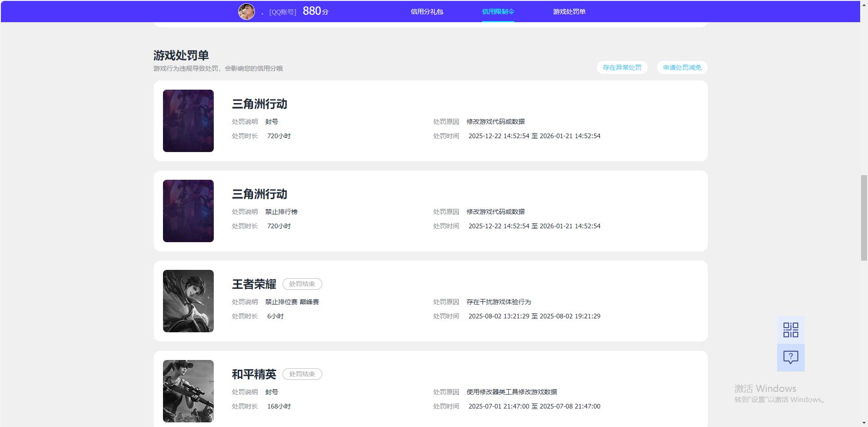Click the 存在异常处罚 button
This screenshot has width=868, height=427.
(622, 67)
